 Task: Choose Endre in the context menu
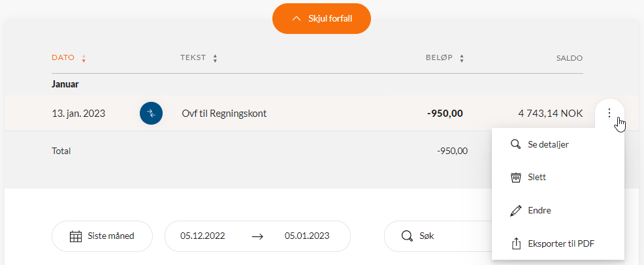point(539,211)
